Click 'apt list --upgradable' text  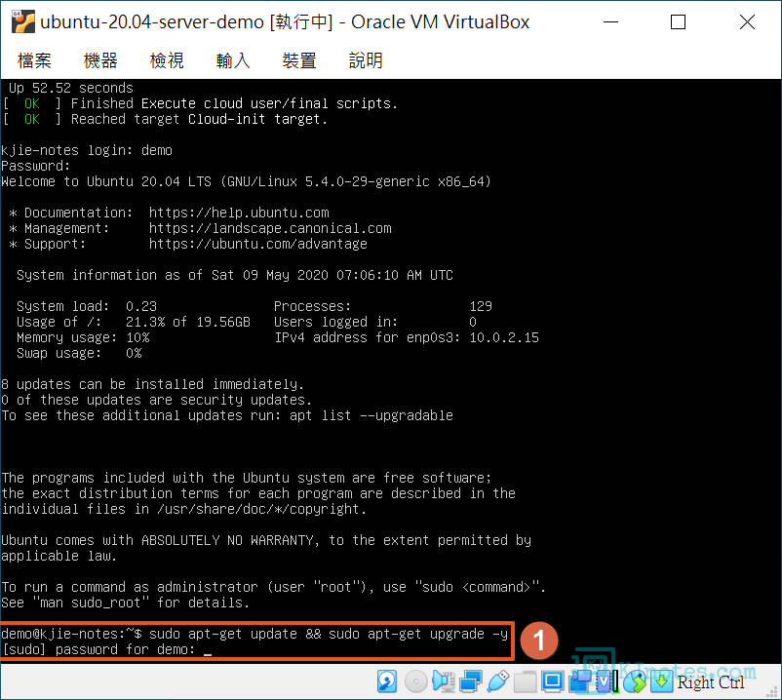point(371,416)
